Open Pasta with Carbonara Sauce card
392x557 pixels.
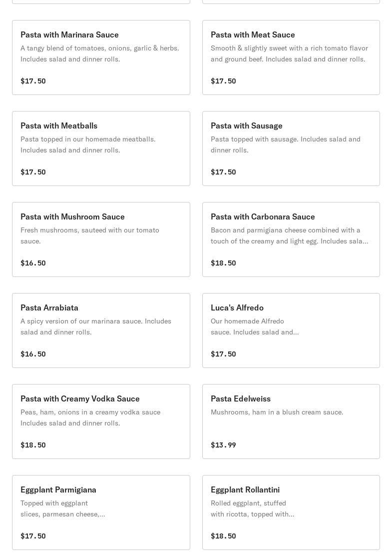(x=291, y=239)
